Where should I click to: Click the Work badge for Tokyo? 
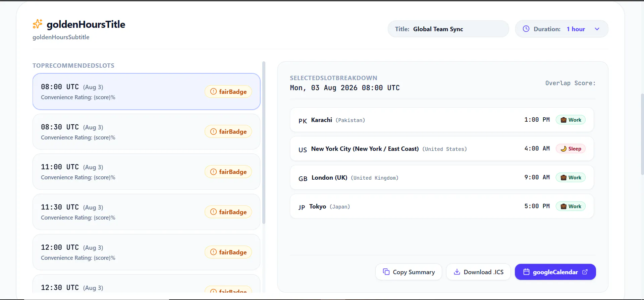point(571,206)
